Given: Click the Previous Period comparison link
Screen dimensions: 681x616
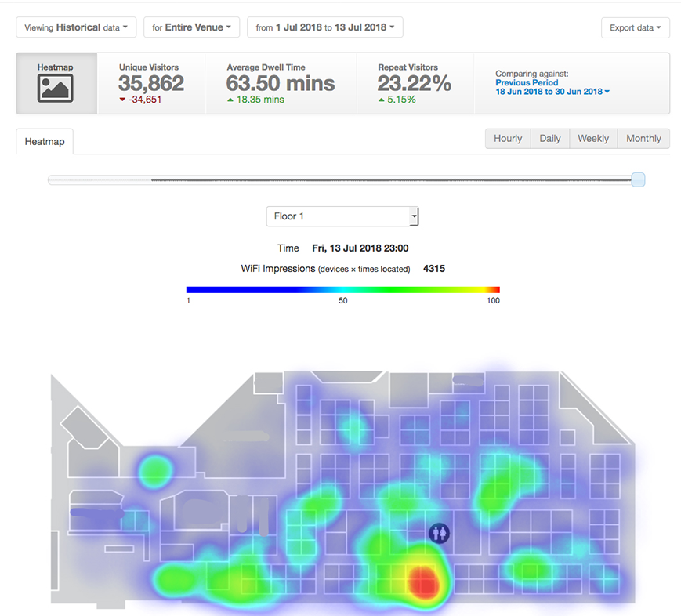Looking at the screenshot, I should 527,82.
